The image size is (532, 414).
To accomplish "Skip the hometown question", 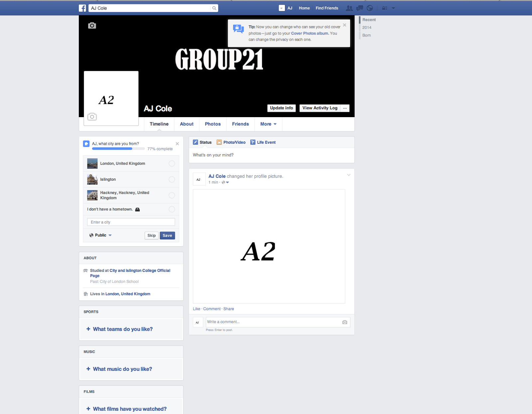I will pyautogui.click(x=152, y=235).
